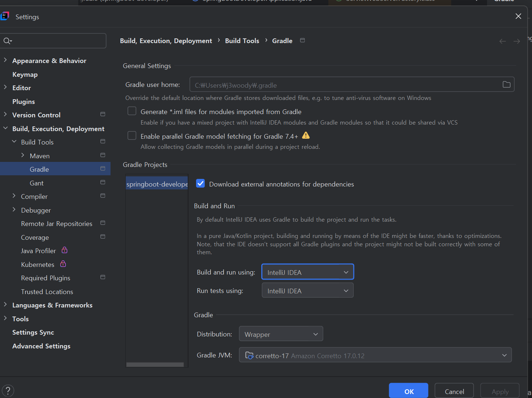This screenshot has width=532, height=398.
Task: Enable parallel Gradle model fetching checkbox
Action: pos(132,135)
